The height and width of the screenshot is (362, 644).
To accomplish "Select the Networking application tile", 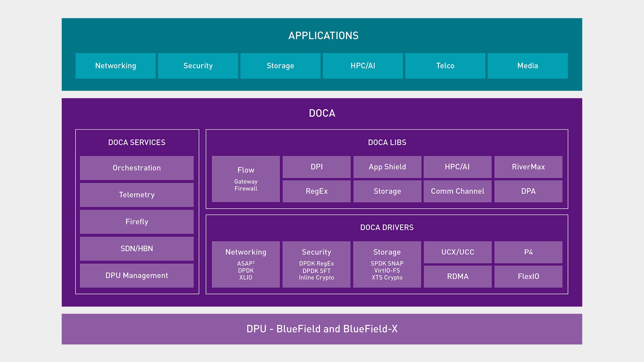I will pos(116,66).
